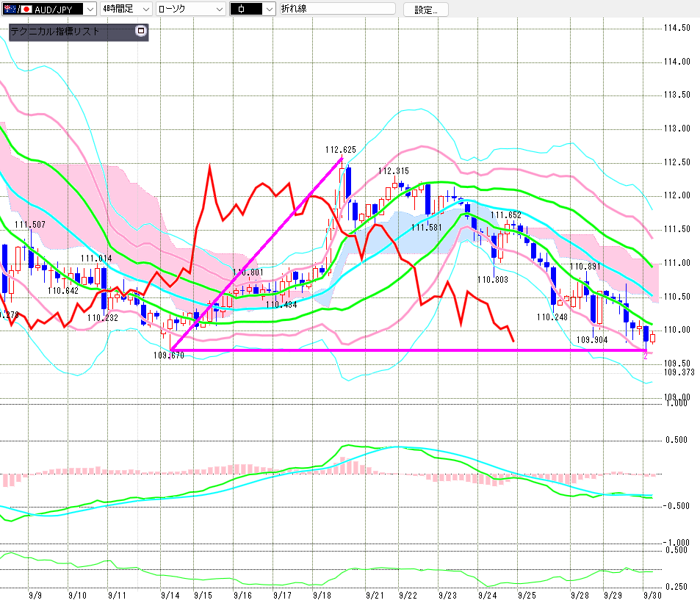Click the 110.801 price label
Viewport: 700px width, 603px height.
click(248, 272)
